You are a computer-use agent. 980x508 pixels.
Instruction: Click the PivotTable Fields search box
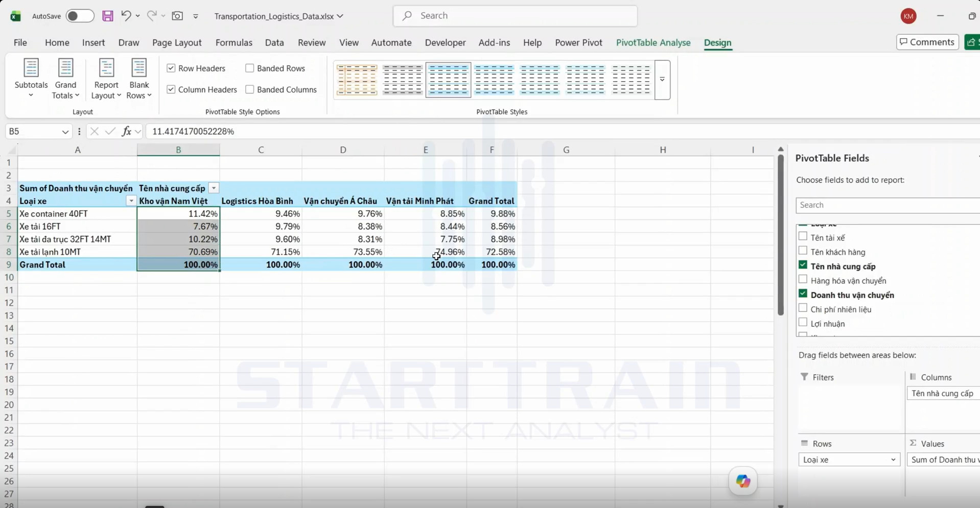click(888, 205)
